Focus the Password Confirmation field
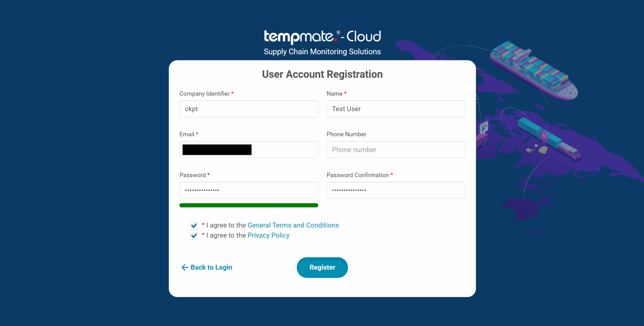This screenshot has width=644, height=326. (x=396, y=190)
